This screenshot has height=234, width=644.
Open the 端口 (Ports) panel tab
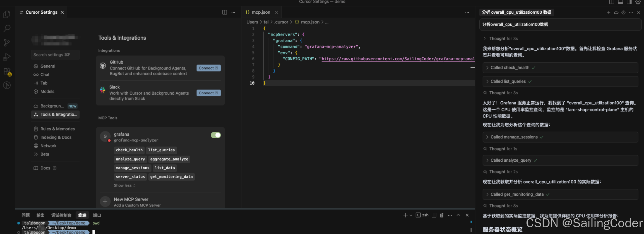97,215
